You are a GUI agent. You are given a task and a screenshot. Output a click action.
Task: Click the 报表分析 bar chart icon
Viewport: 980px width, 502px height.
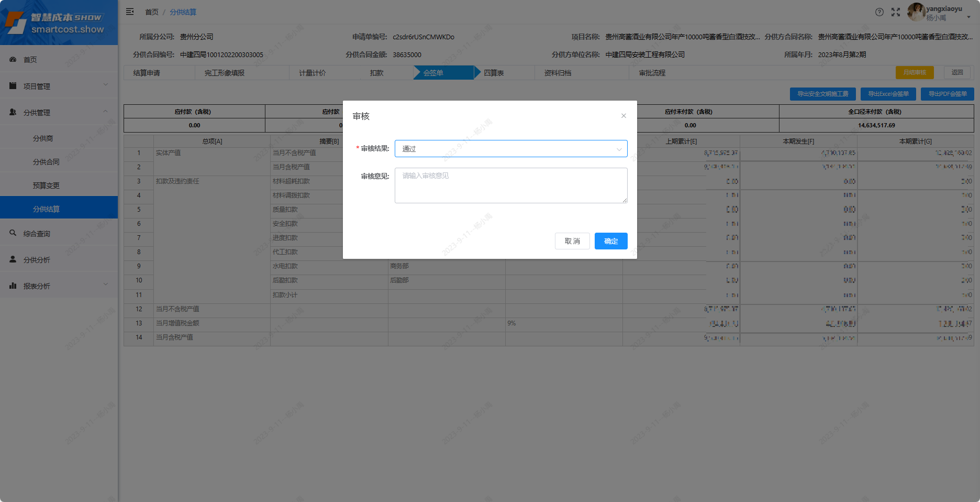(13, 285)
